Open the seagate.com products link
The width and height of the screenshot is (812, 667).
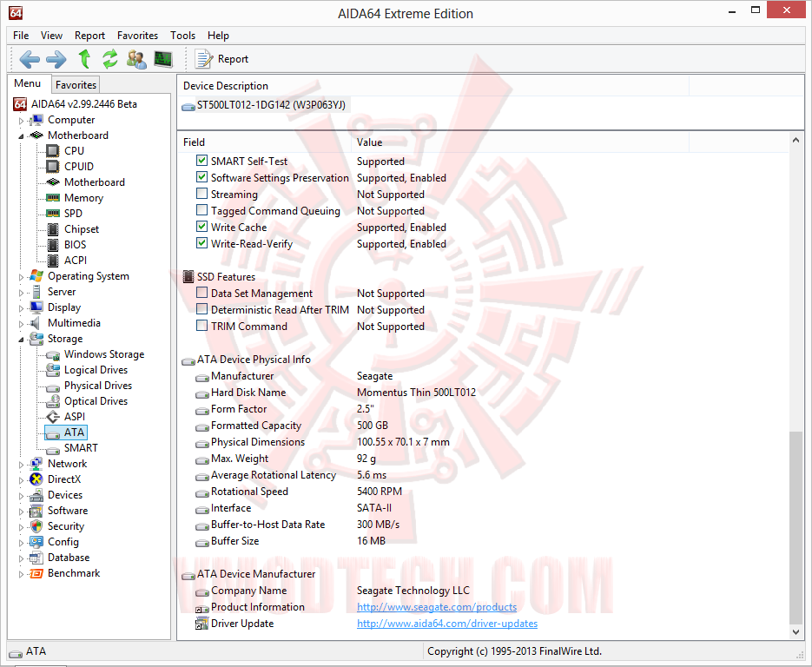[x=437, y=607]
